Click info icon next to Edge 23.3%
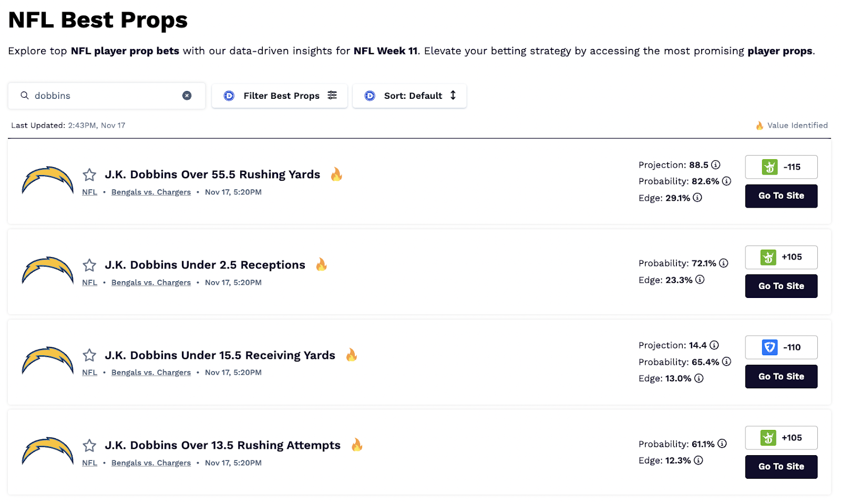This screenshot has height=504, width=841. [700, 280]
